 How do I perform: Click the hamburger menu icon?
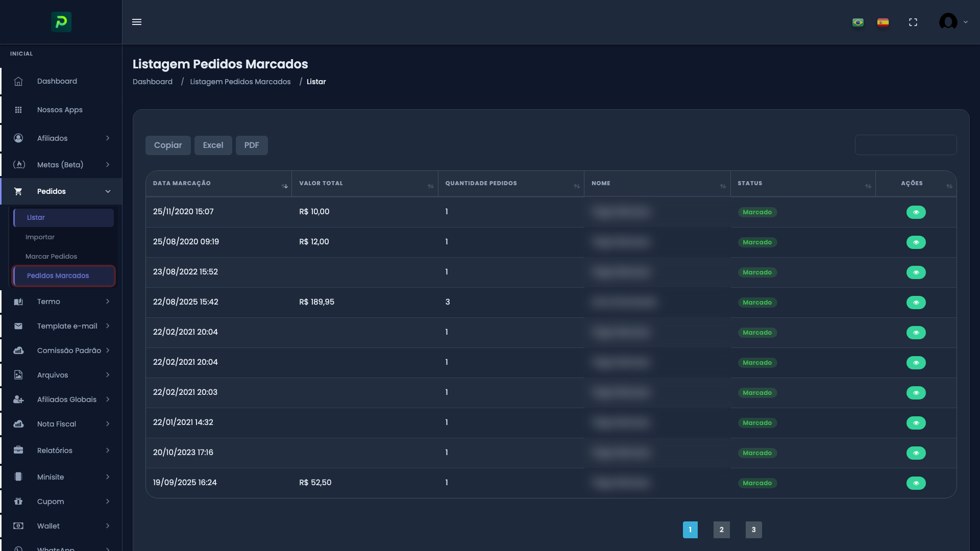(x=137, y=22)
